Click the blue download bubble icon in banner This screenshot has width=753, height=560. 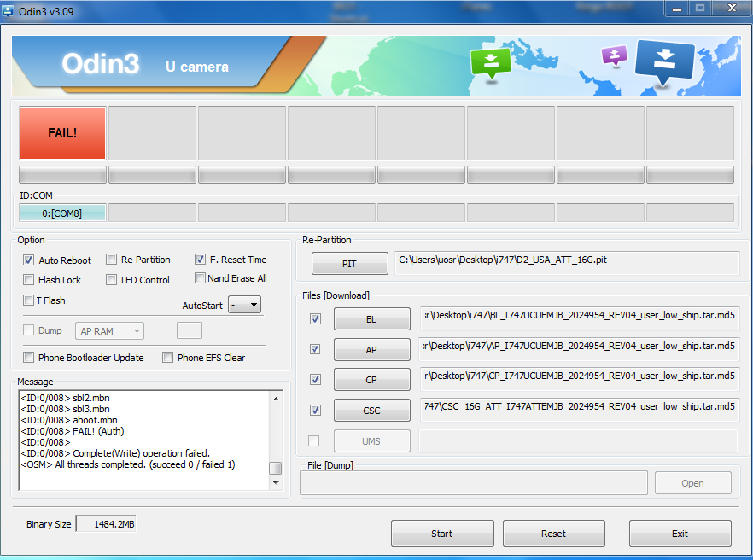664,61
